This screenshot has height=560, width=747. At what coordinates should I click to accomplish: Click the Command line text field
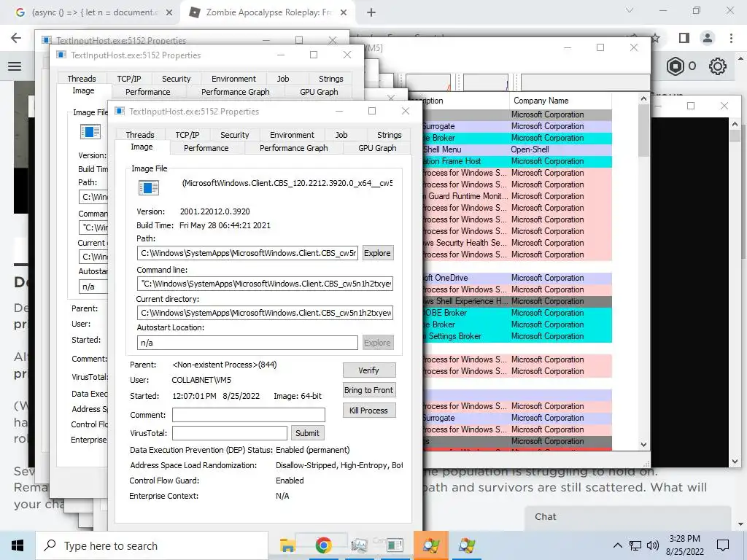[x=266, y=284]
